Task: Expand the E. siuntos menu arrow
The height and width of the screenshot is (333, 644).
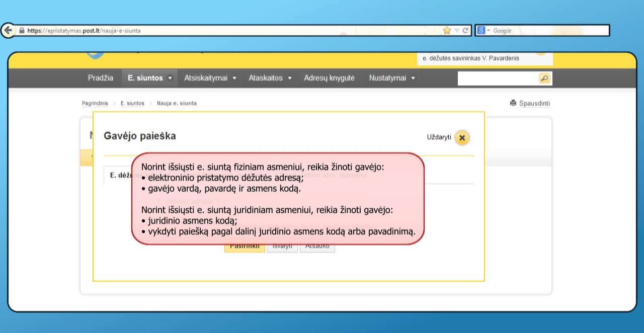Action: tap(170, 78)
